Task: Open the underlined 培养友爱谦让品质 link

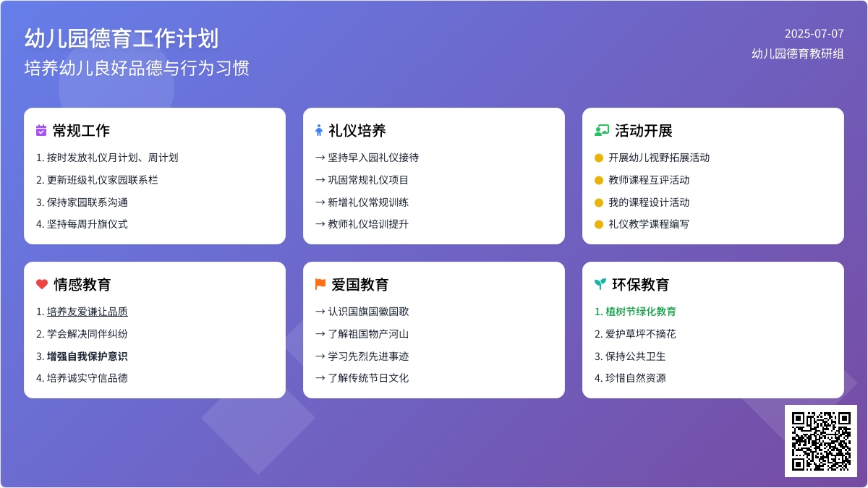Action: pyautogui.click(x=88, y=312)
